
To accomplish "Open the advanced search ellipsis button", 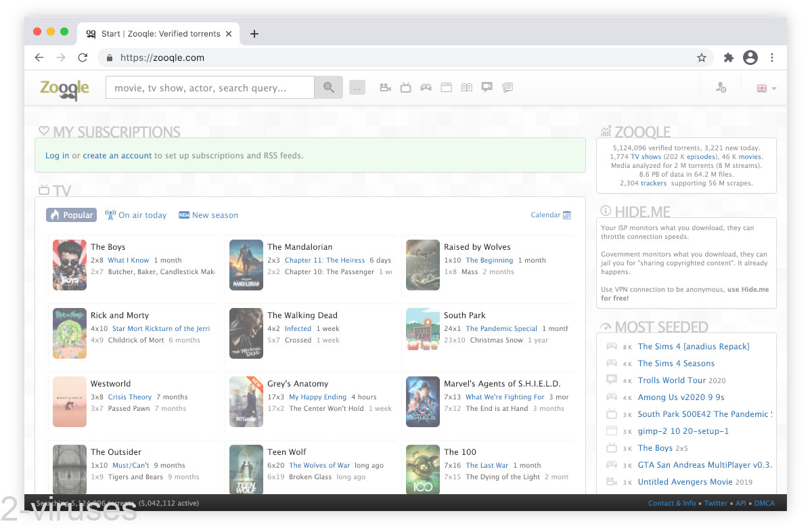I will pos(357,87).
